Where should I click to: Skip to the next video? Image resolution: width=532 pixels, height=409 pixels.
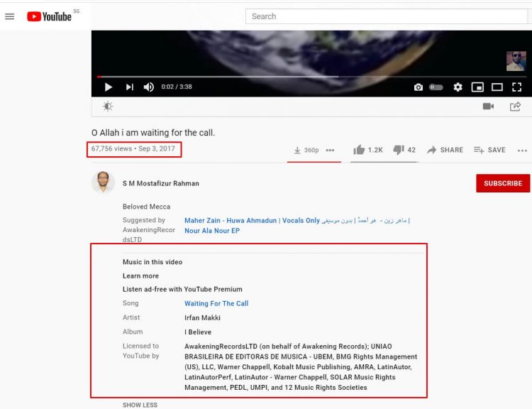tap(130, 87)
